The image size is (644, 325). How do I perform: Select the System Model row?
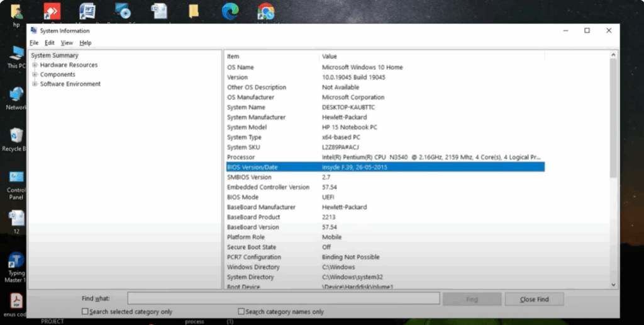pos(386,127)
